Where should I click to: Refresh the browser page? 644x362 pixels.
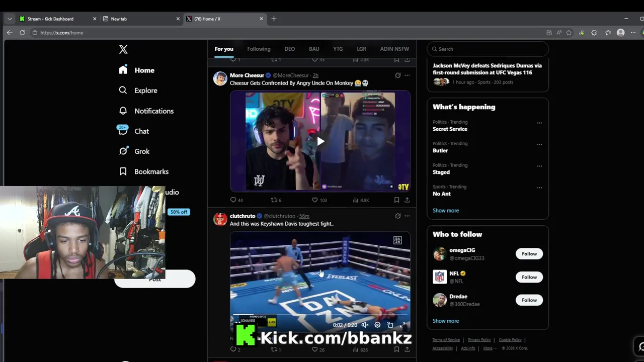tap(22, 33)
